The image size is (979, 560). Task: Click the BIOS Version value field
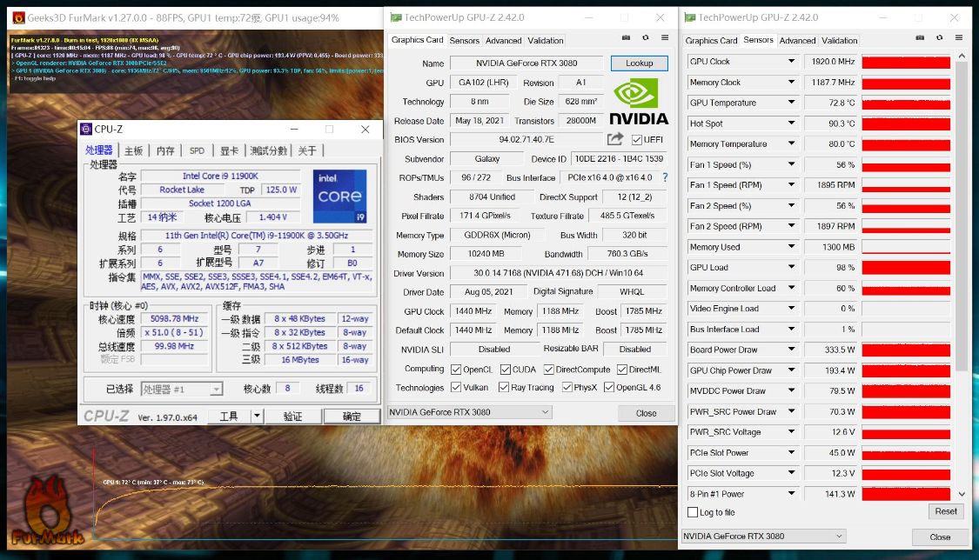click(x=525, y=140)
